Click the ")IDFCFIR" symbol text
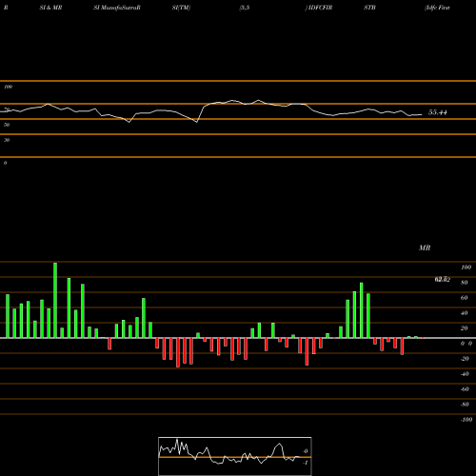The image size is (476, 476). pyautogui.click(x=319, y=8)
